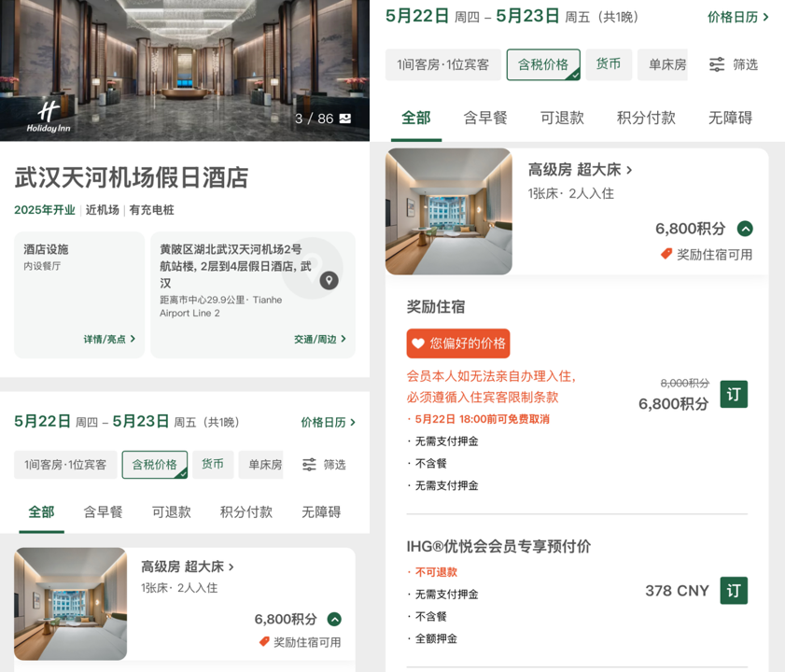
Task: Click the Holiday Inn logo on the photo
Action: [49, 118]
